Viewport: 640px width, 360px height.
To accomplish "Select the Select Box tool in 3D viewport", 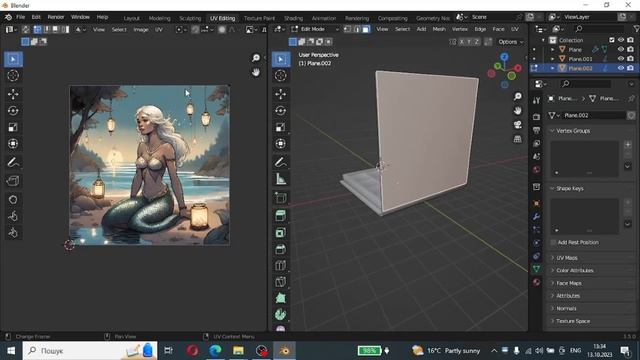I will click(x=281, y=60).
